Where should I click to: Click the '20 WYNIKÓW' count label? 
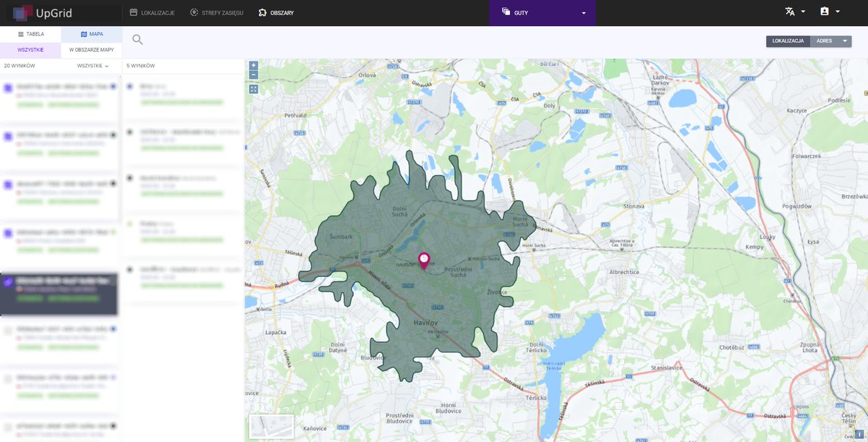(20, 66)
